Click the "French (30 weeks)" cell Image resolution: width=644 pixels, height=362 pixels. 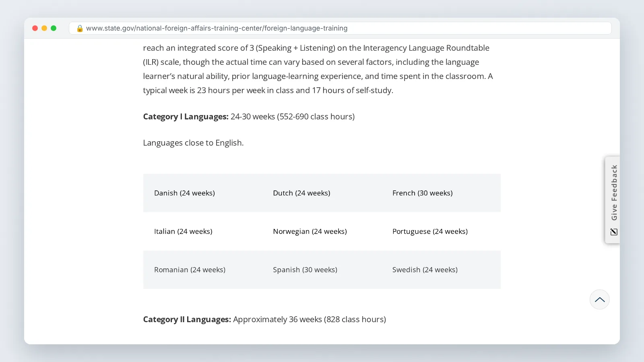coord(441,193)
